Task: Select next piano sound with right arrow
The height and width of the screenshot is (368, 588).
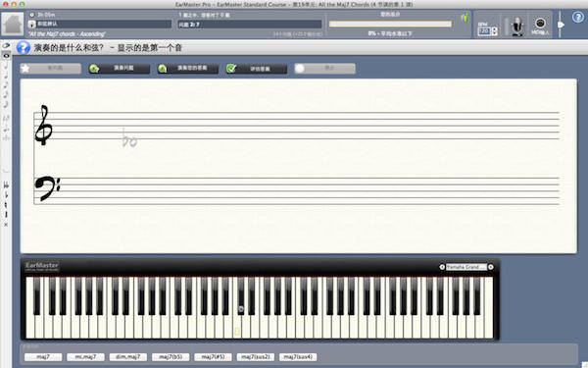Action: (x=491, y=267)
